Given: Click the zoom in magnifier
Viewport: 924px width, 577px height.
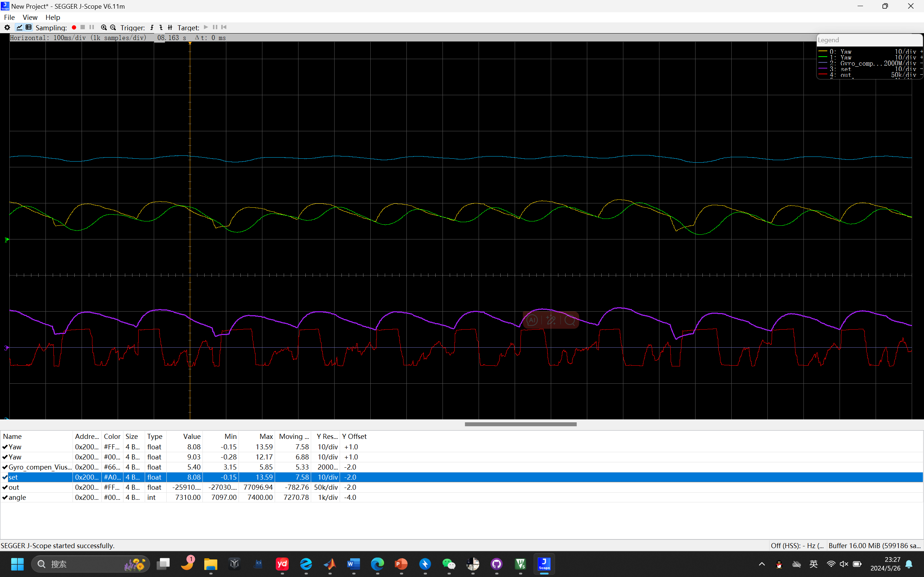Looking at the screenshot, I should [x=104, y=27].
